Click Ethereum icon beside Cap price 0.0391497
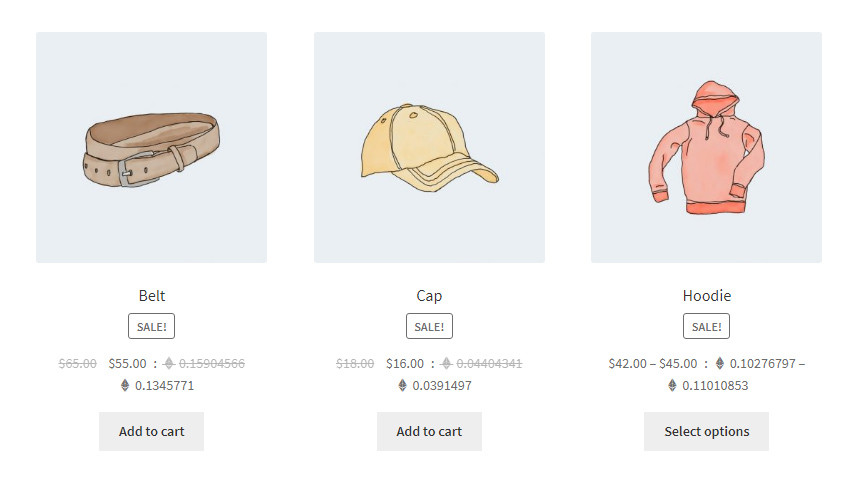The width and height of the screenshot is (857, 480). pos(403,385)
